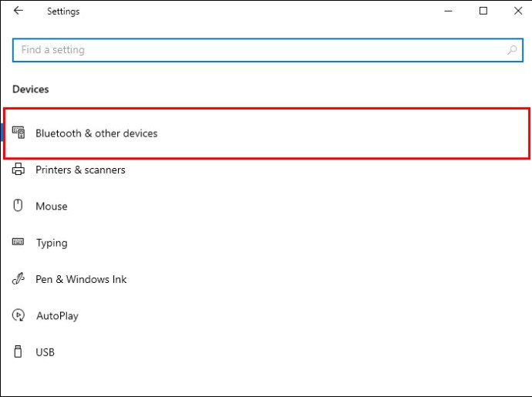
Task: Maximize the Settings window
Action: (483, 11)
